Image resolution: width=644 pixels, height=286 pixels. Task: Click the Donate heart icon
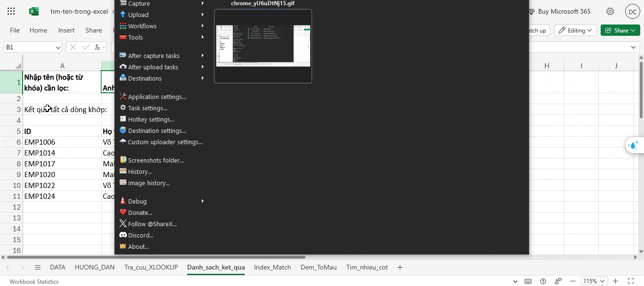coord(123,212)
